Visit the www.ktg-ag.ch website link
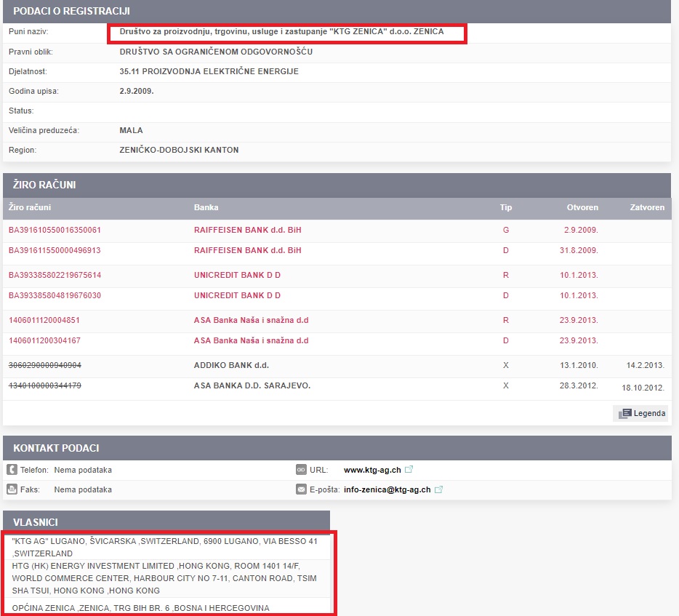The height and width of the screenshot is (616, 679). coord(372,470)
